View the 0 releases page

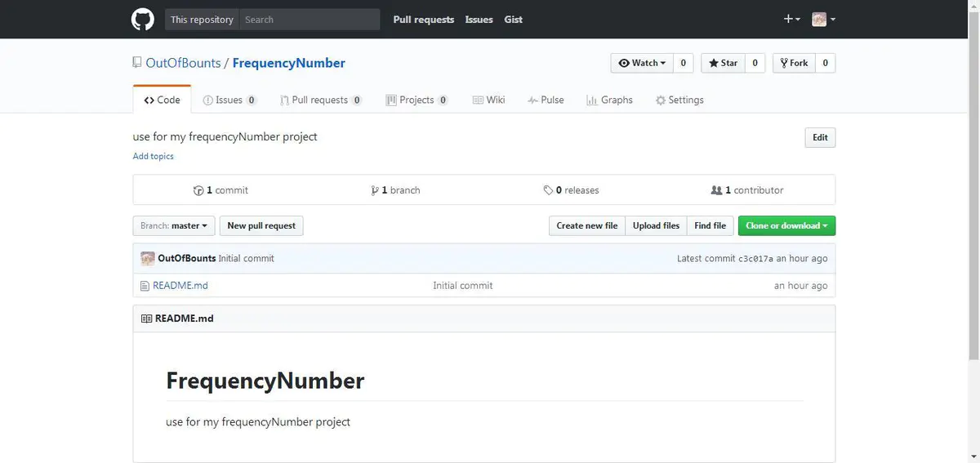[x=571, y=190]
